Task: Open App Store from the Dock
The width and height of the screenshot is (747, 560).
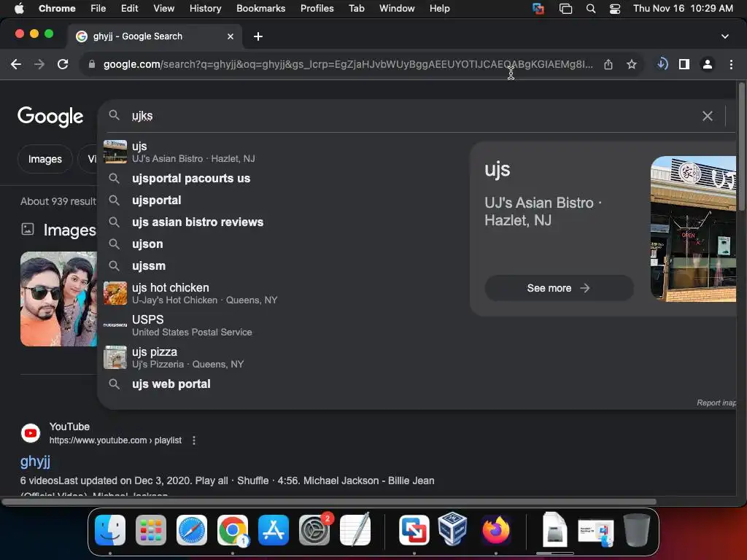Action: tap(274, 530)
